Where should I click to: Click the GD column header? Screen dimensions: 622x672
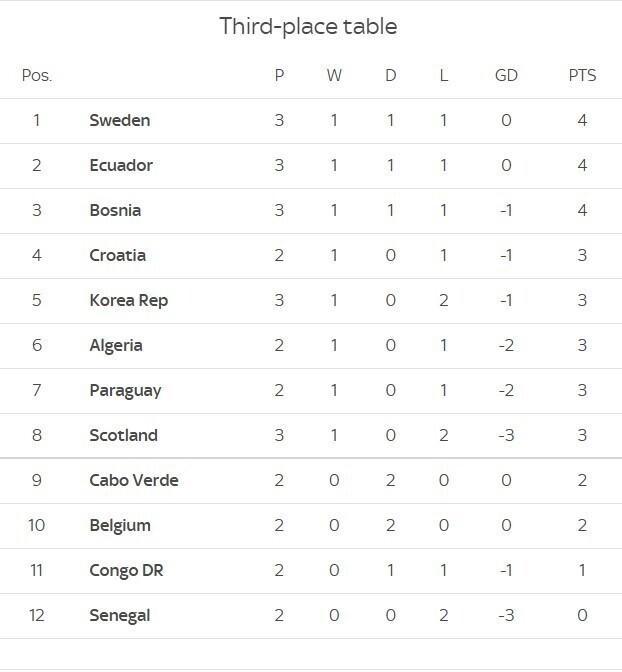506,75
